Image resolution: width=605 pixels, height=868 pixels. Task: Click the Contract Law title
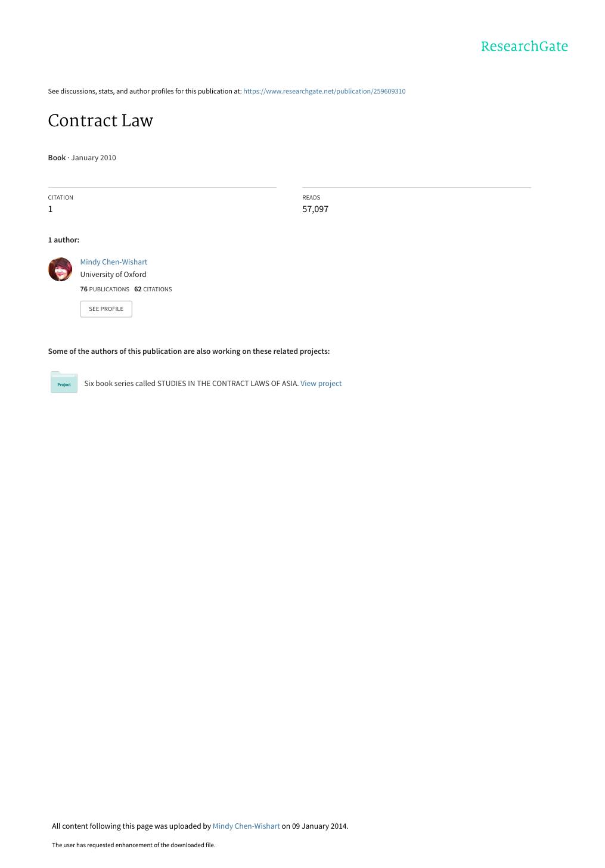pos(100,121)
